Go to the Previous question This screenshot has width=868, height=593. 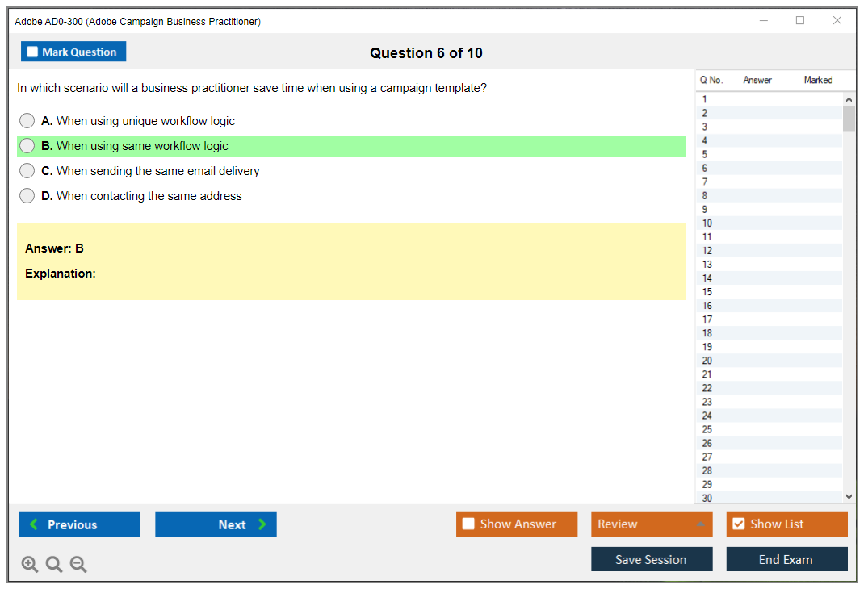pyautogui.click(x=79, y=524)
